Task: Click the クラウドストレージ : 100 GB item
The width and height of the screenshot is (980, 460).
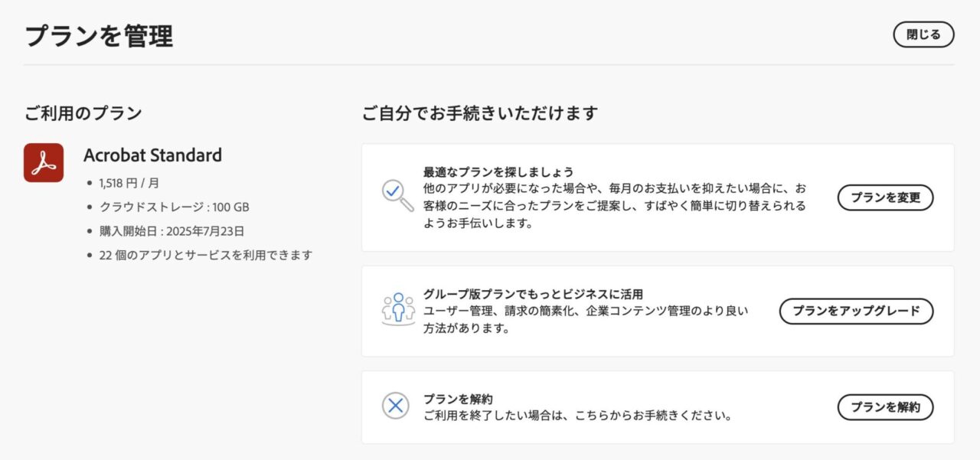Action: [x=174, y=207]
